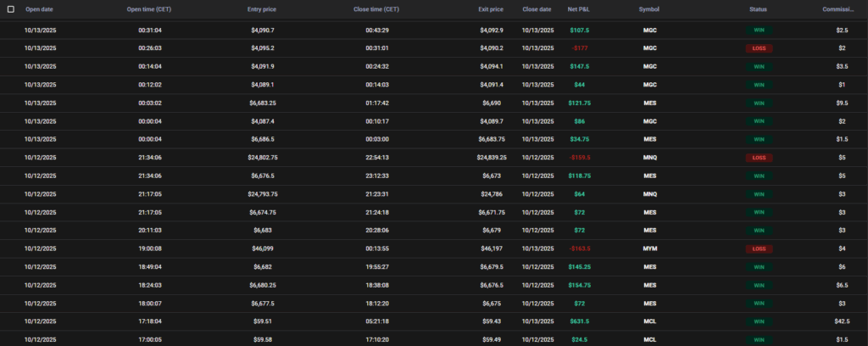Open the trade with entry price $46,099
The height and width of the screenshot is (346, 868).
[264, 248]
